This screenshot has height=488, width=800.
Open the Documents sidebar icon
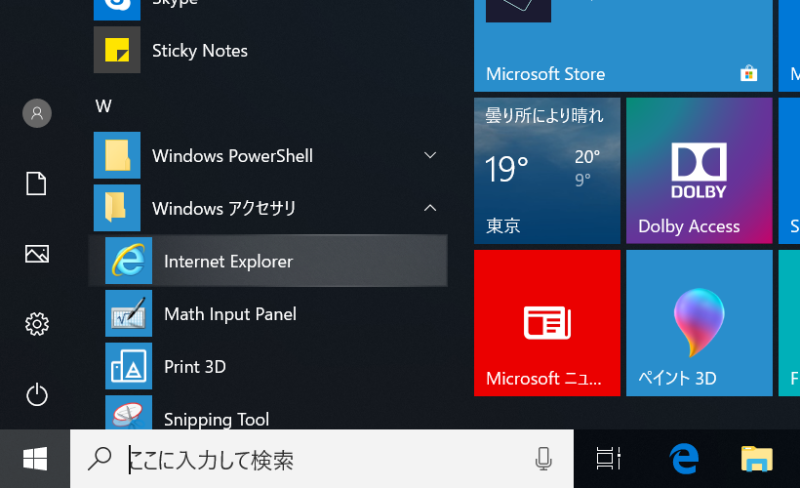pos(37,184)
